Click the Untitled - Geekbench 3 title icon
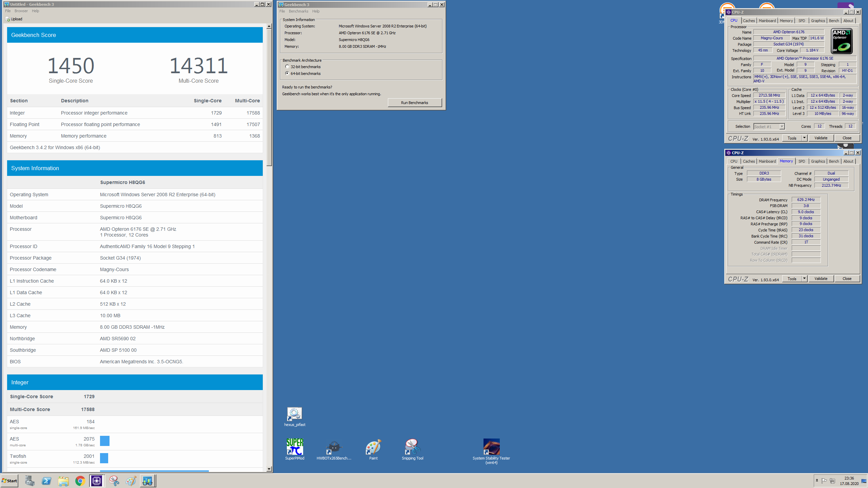 [7, 4]
